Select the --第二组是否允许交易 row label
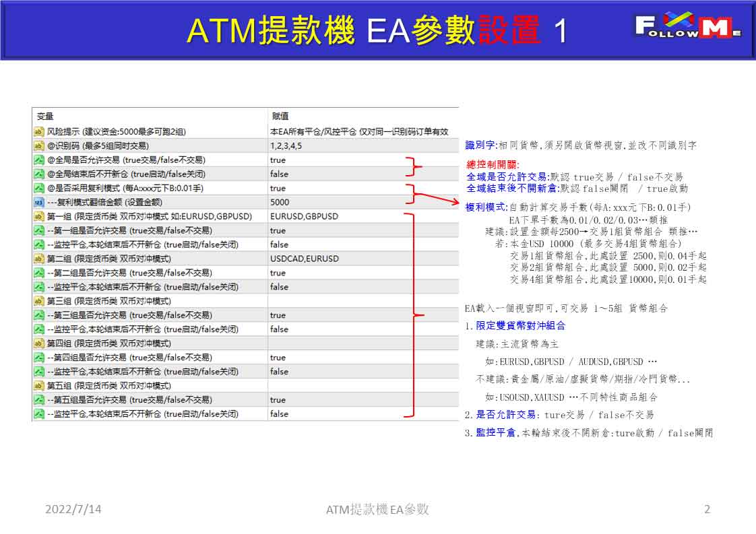Viewport: 756px width, 534px height. click(x=129, y=273)
